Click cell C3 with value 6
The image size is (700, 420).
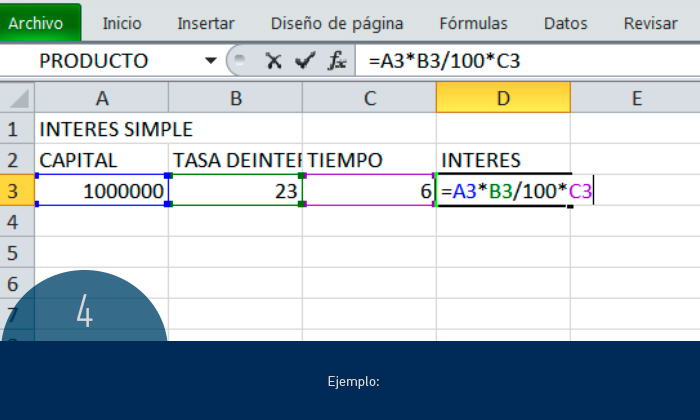pos(369,190)
